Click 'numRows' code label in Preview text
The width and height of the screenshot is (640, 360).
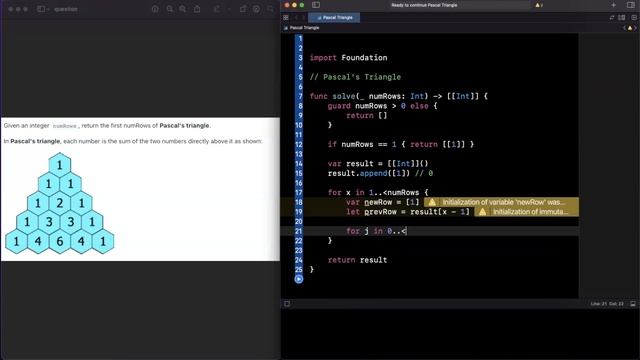64,126
